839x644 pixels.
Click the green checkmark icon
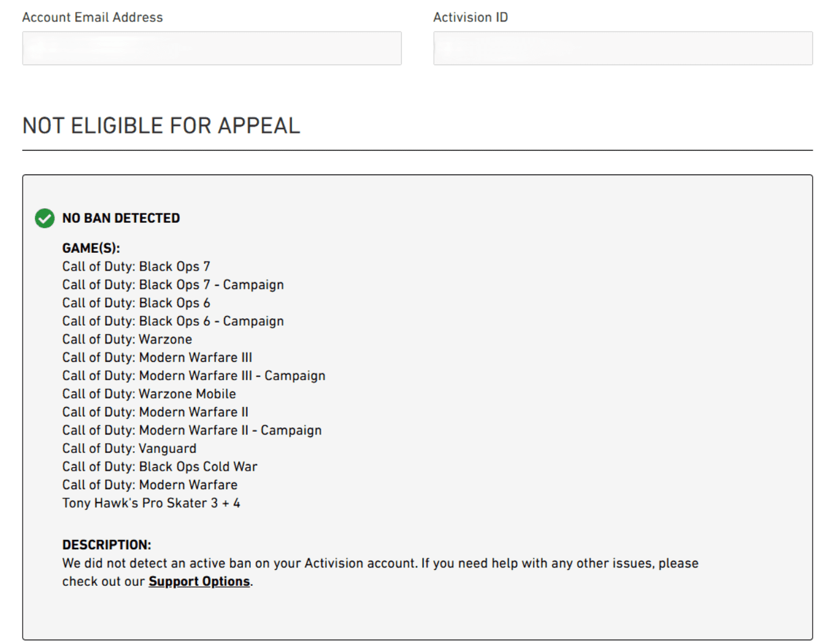point(45,218)
